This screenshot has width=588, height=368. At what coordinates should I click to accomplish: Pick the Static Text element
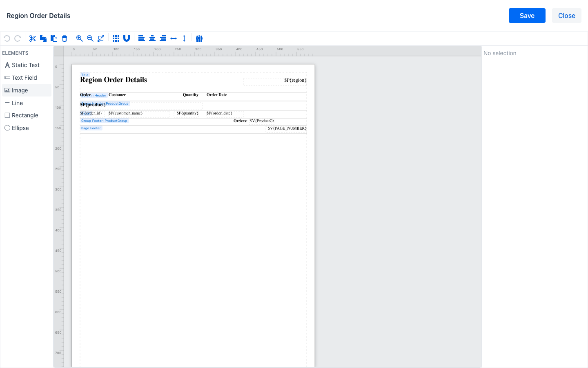(27, 65)
